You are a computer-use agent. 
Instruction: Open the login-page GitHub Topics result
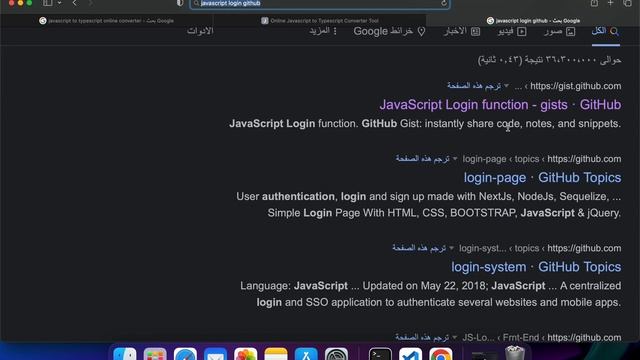[x=542, y=178]
